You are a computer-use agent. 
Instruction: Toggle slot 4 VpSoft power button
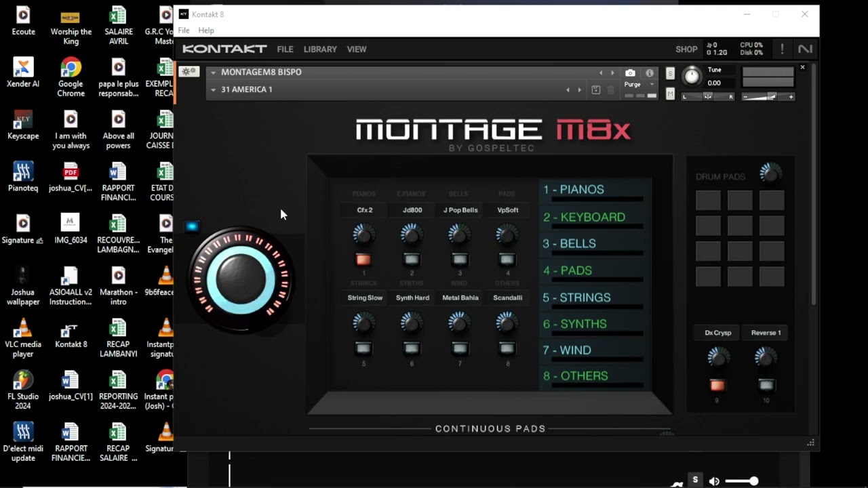507,260
